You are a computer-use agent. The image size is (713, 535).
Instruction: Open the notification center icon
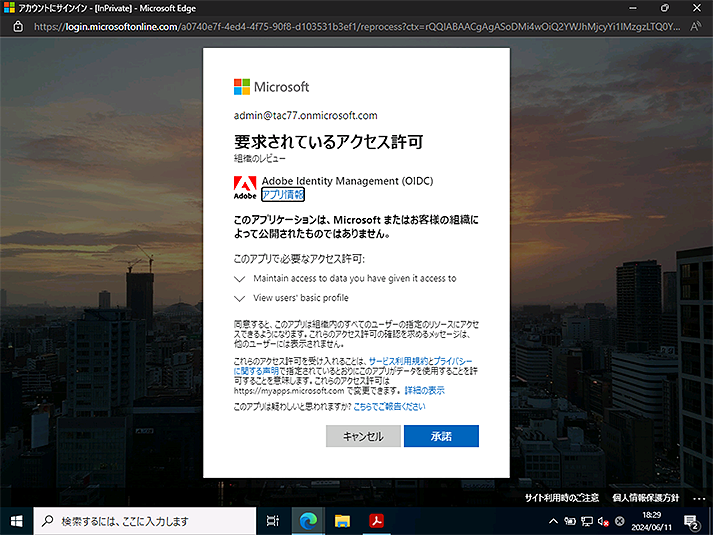pyautogui.click(x=691, y=522)
